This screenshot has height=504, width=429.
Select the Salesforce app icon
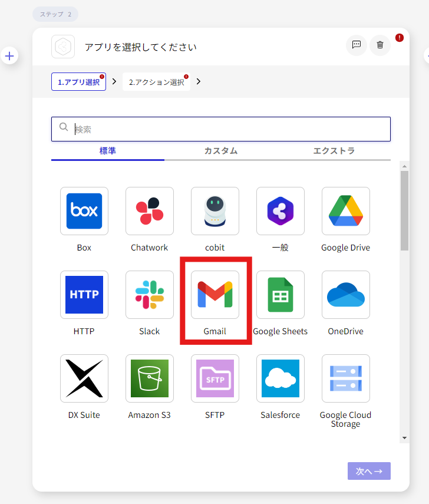click(x=280, y=378)
